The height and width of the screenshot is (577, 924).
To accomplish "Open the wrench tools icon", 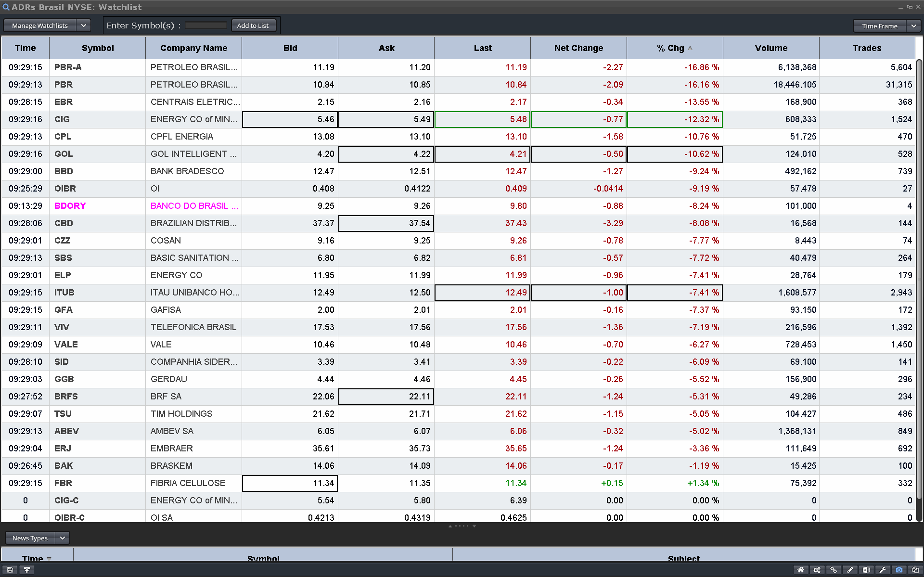I will pyautogui.click(x=883, y=570).
